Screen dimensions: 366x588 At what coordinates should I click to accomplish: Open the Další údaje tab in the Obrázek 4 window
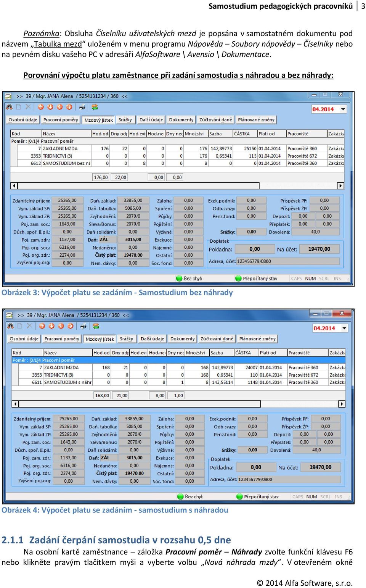click(x=152, y=339)
